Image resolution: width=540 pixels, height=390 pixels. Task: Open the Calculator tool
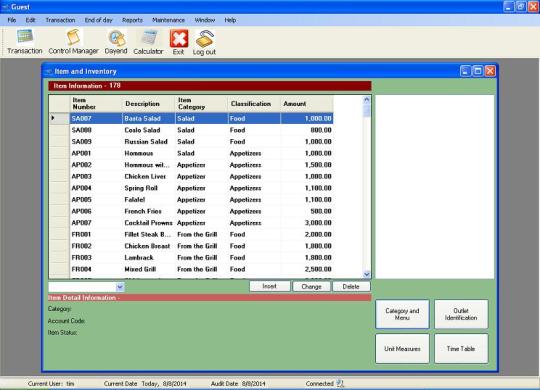(148, 42)
